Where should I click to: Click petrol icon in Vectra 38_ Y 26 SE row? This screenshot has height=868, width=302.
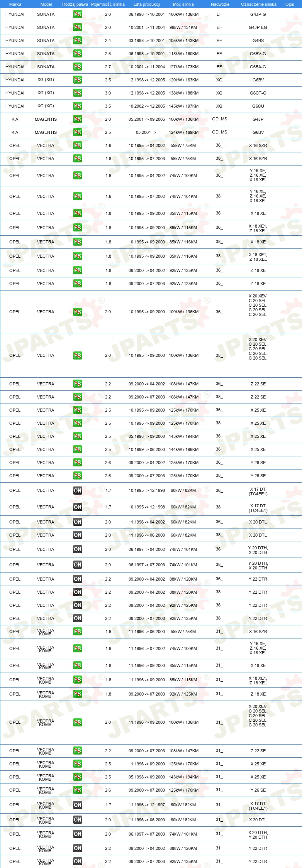77,476
